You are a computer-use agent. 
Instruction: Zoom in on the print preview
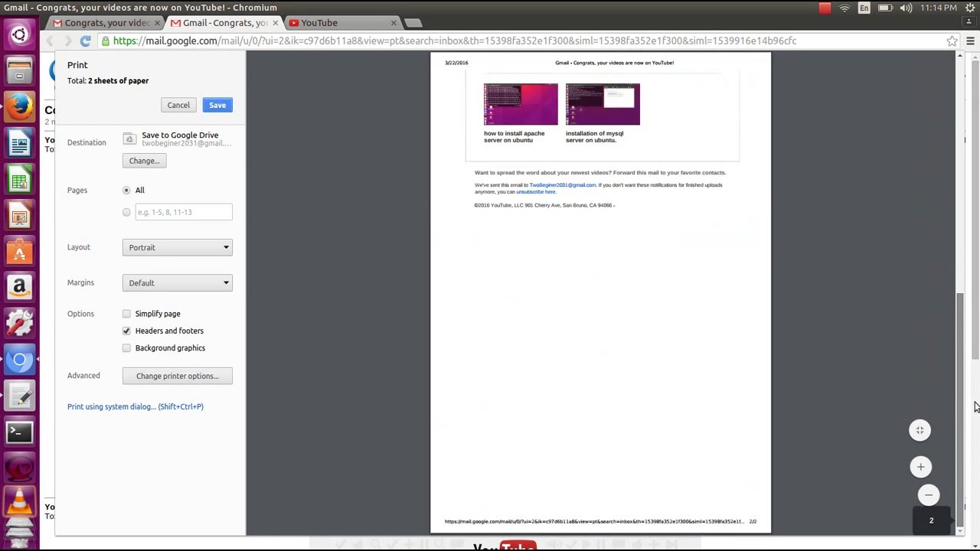pos(921,467)
